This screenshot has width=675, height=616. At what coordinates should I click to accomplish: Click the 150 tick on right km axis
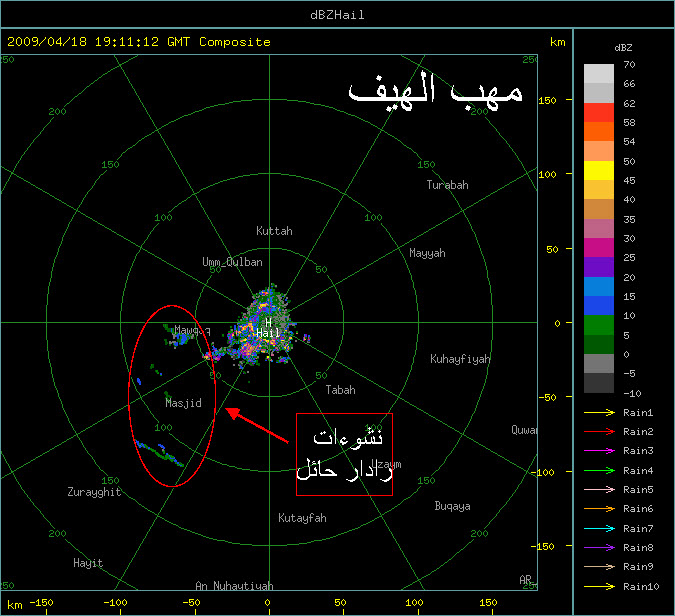pos(547,100)
